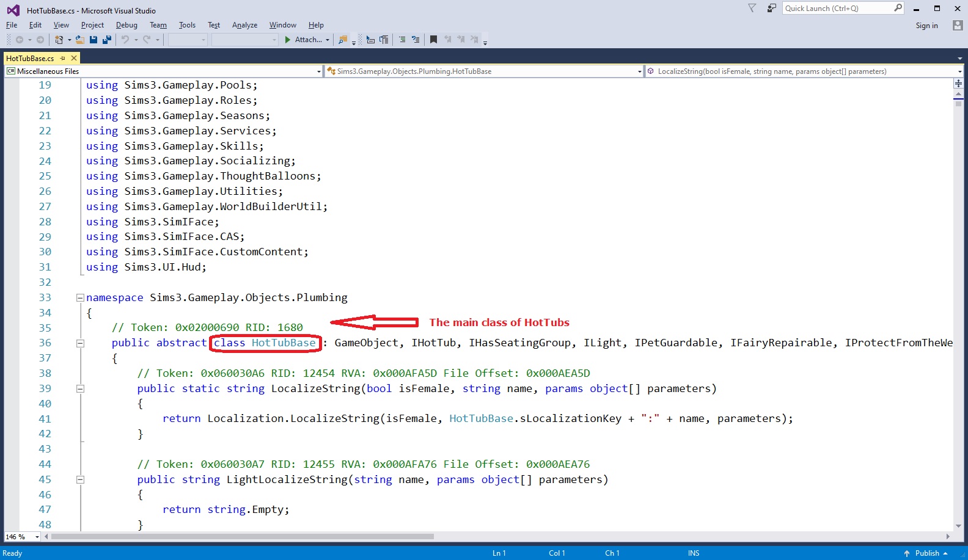Image resolution: width=968 pixels, height=560 pixels.
Task: Open the text editor toolbar options overflow
Action: click(485, 42)
